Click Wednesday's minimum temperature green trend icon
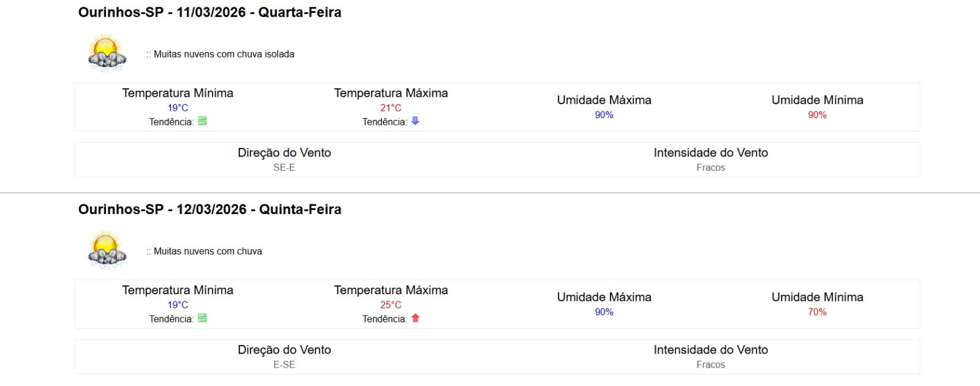This screenshot has height=386, width=980. point(202,121)
